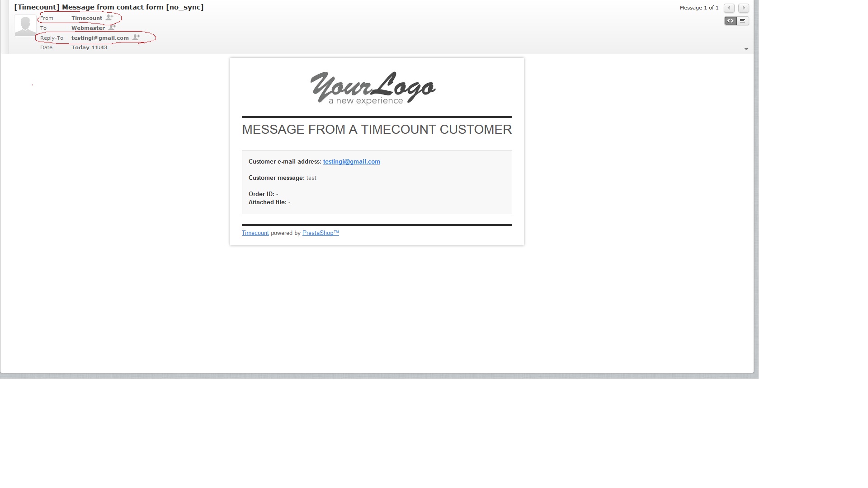Switch to plain text message view

tap(743, 21)
